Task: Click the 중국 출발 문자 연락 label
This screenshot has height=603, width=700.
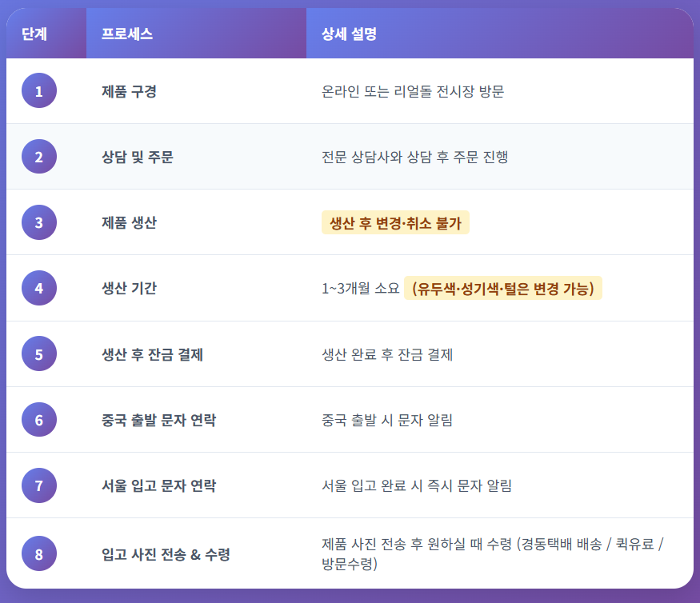Action: pos(158,420)
